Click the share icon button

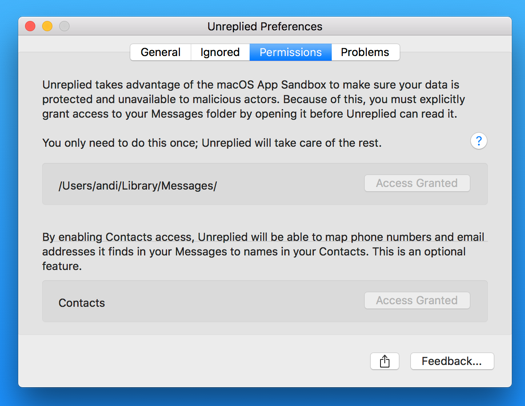tap(384, 361)
